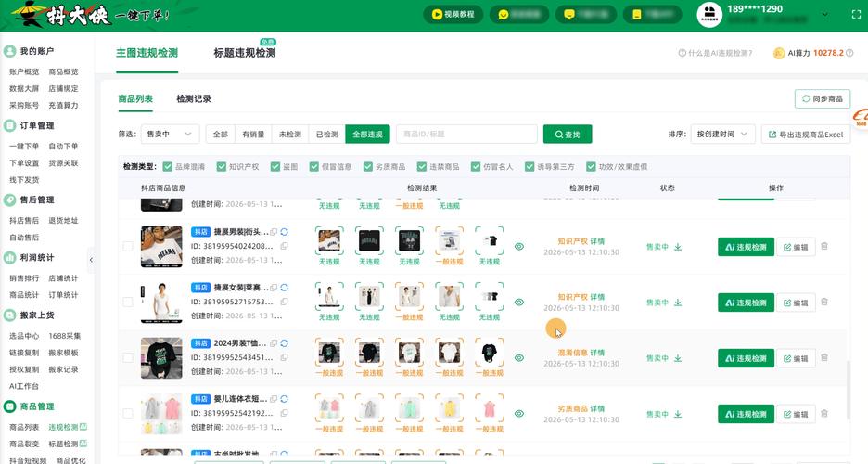
Task: Select the 全部违规 filter segment
Action: pos(367,134)
